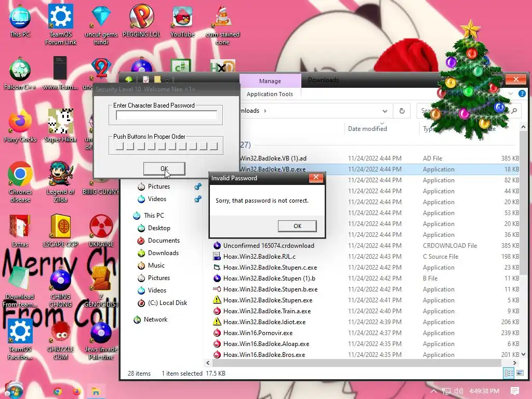The width and height of the screenshot is (532, 399).
Task: Refresh the Downloads folder view
Action: pyautogui.click(x=402, y=111)
